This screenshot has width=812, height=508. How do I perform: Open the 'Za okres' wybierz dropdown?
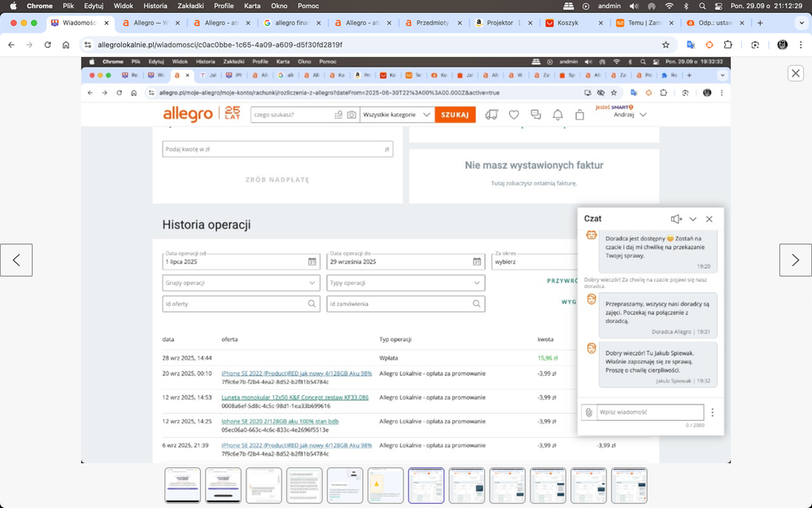535,261
